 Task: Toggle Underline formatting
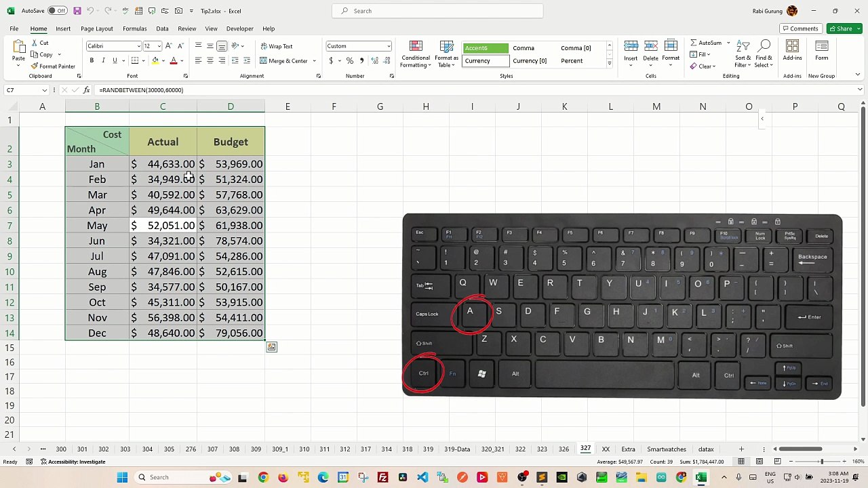(115, 61)
